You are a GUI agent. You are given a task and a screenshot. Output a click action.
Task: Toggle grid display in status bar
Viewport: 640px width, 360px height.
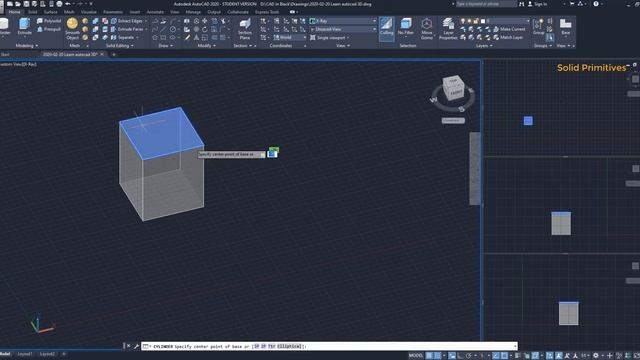tap(429, 356)
